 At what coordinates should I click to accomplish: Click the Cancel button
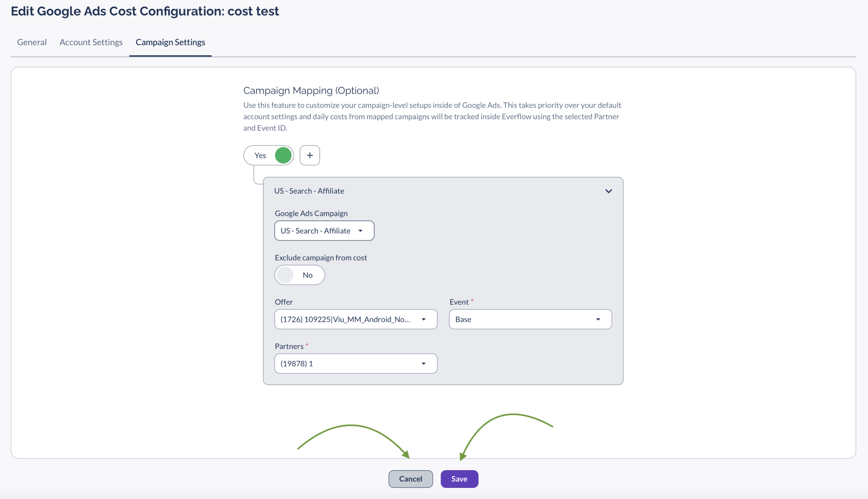click(x=410, y=479)
